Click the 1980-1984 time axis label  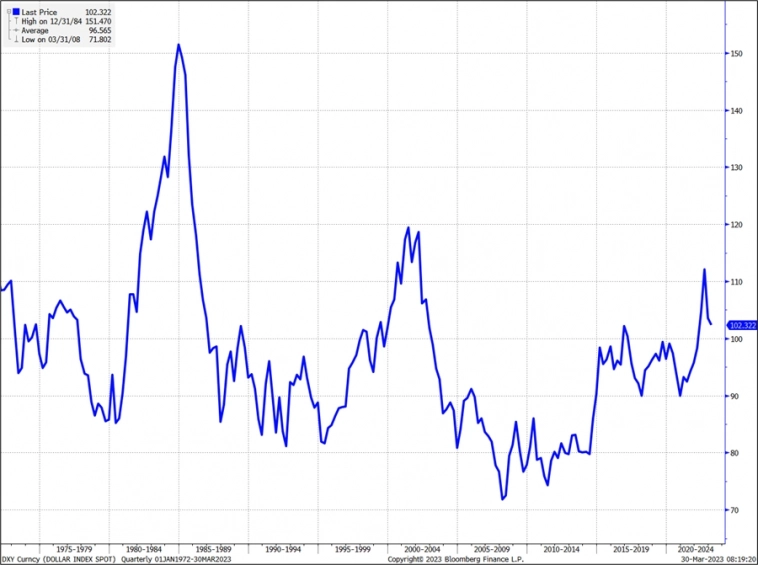146,549
